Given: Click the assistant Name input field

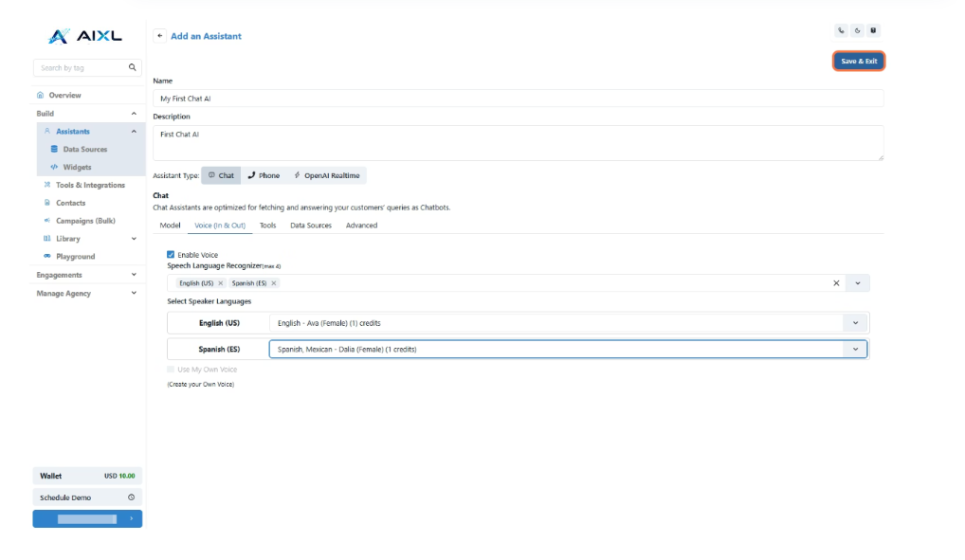Looking at the screenshot, I should tap(518, 99).
